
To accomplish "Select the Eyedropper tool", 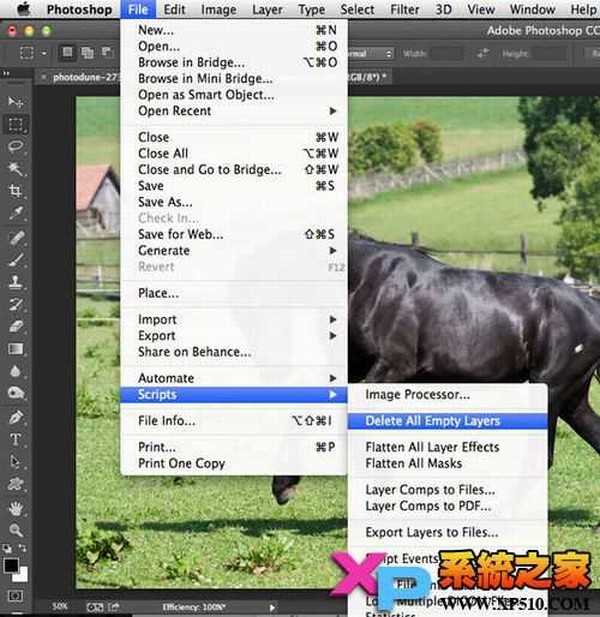I will point(16,213).
